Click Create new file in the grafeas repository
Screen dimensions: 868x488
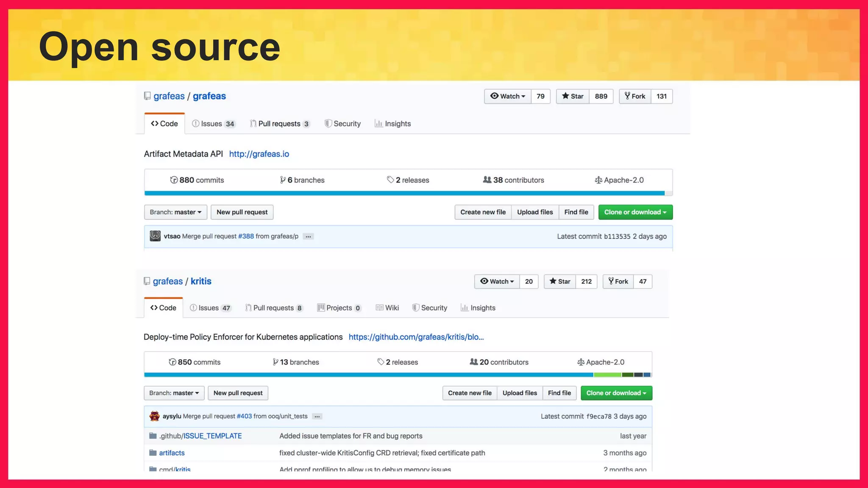[x=483, y=212]
